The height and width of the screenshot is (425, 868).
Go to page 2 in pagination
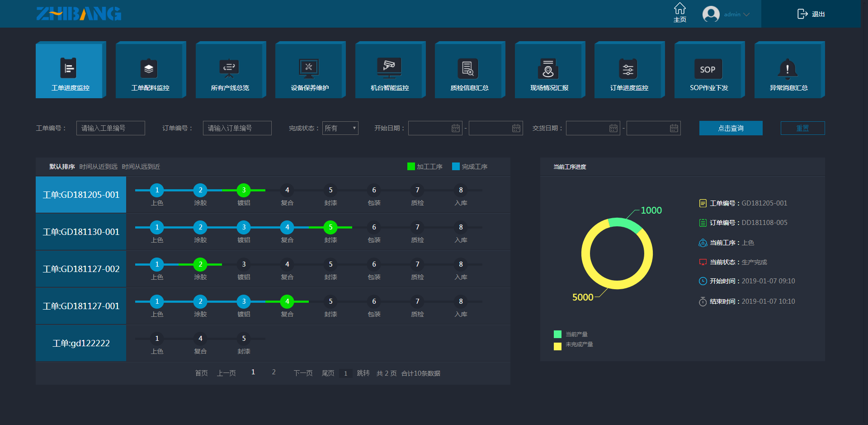[274, 372]
